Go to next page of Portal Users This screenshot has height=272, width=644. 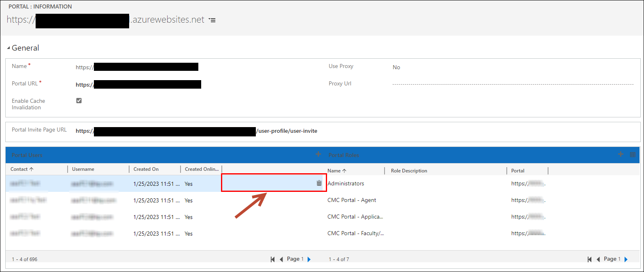coord(309,259)
